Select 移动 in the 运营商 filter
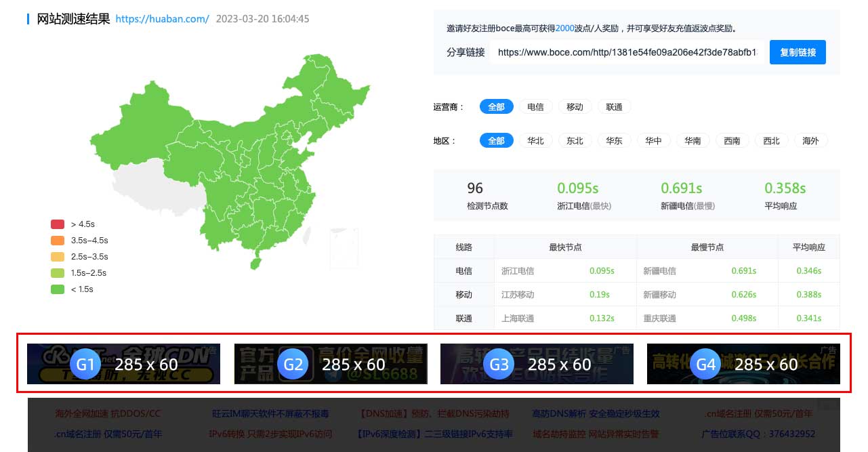This screenshot has height=452, width=868. [x=575, y=107]
